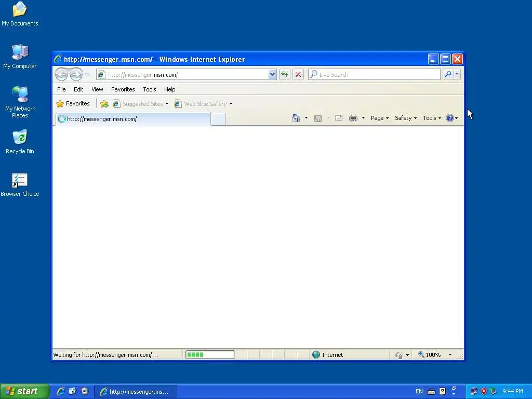532x399 pixels.
Task: Click the Favorites star button
Action: pos(73,103)
